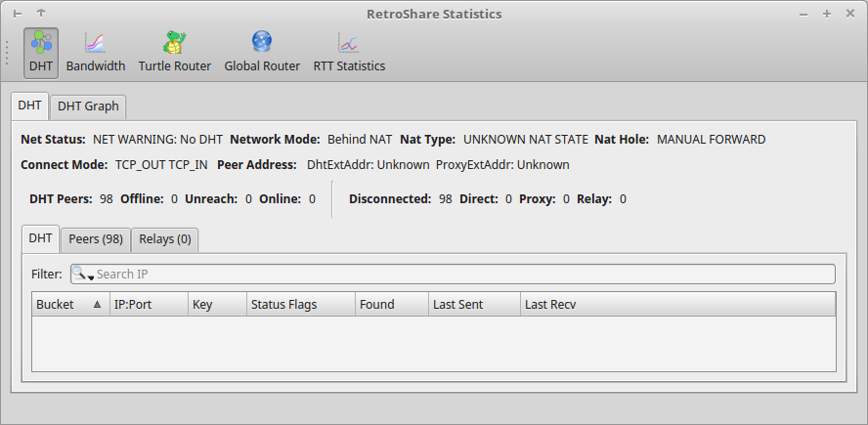Screen dimensions: 868x425
Task: Click the window menu icon in title bar
Action: 18,14
